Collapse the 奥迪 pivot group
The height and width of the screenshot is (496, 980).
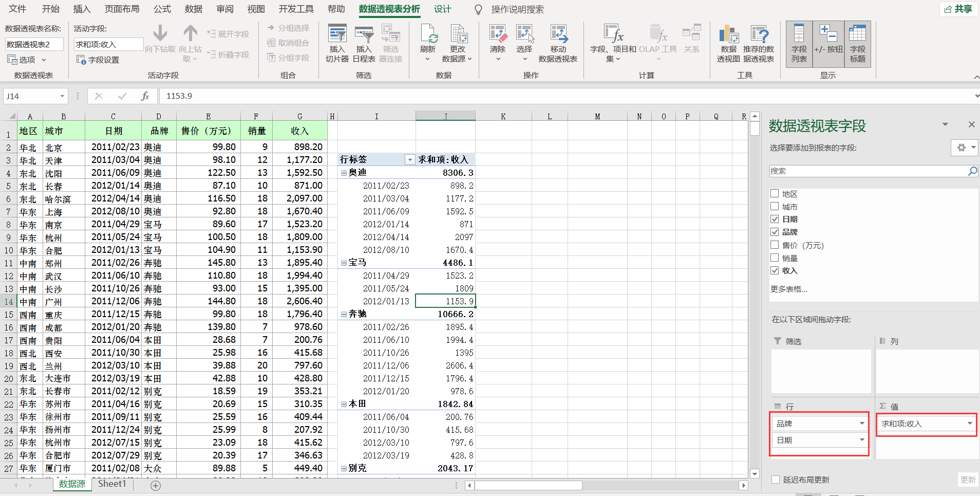pos(344,173)
